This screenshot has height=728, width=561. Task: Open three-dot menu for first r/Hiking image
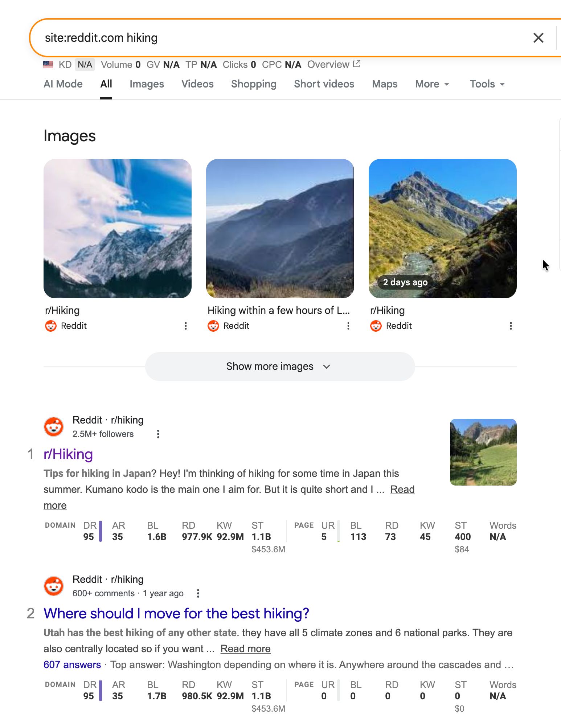[x=186, y=326]
